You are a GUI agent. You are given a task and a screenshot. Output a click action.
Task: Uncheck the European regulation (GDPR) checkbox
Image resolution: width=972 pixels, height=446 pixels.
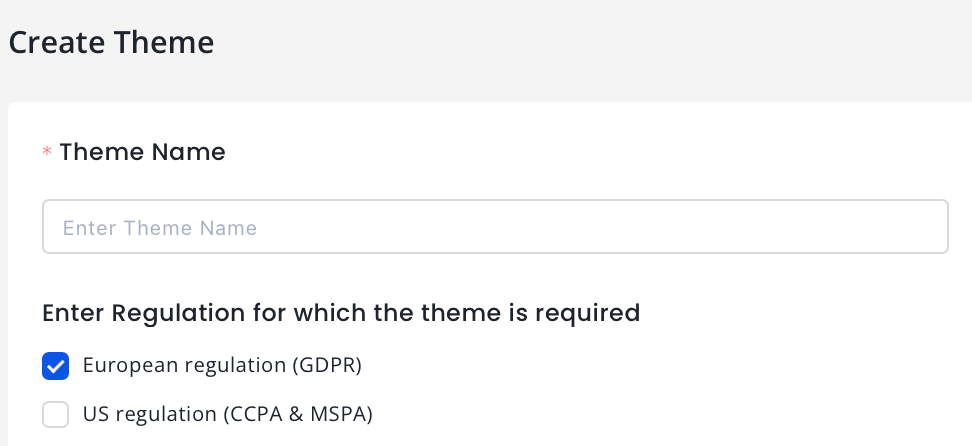55,366
